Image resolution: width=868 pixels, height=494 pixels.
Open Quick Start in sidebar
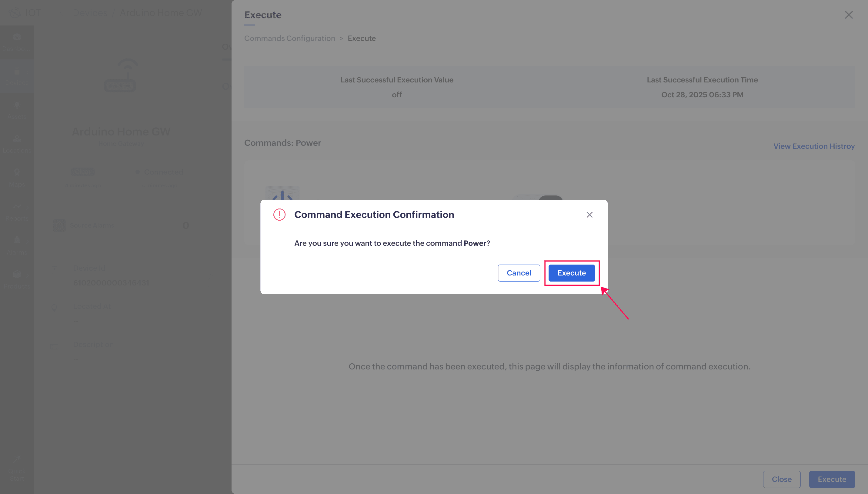[x=17, y=468]
